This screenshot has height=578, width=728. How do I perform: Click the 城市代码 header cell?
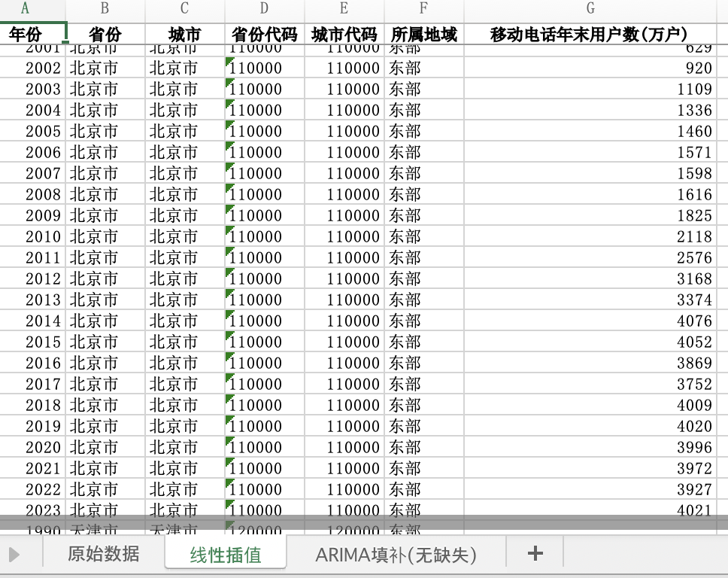point(344,35)
